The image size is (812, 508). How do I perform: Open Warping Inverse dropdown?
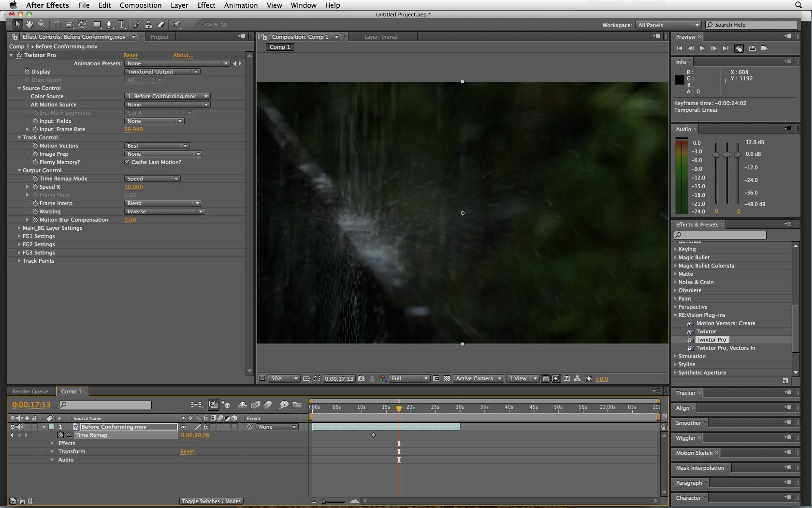(x=164, y=211)
